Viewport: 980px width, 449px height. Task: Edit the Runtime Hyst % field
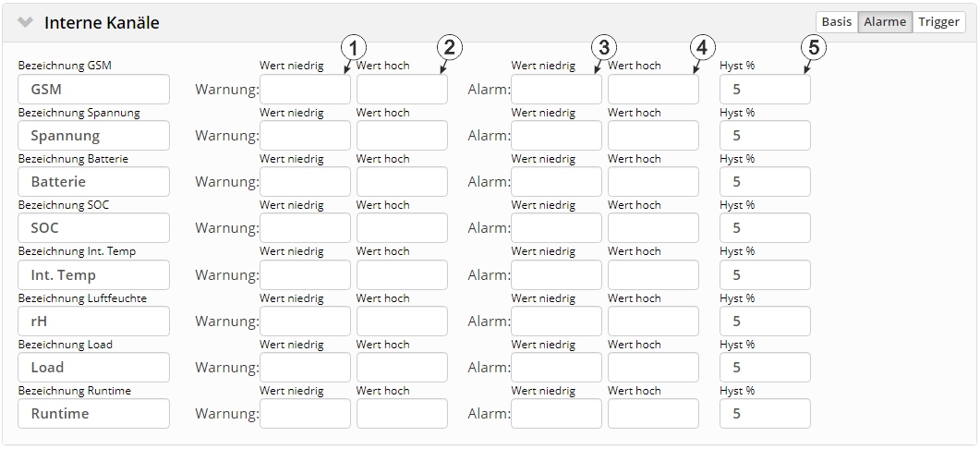pyautogui.click(x=765, y=414)
